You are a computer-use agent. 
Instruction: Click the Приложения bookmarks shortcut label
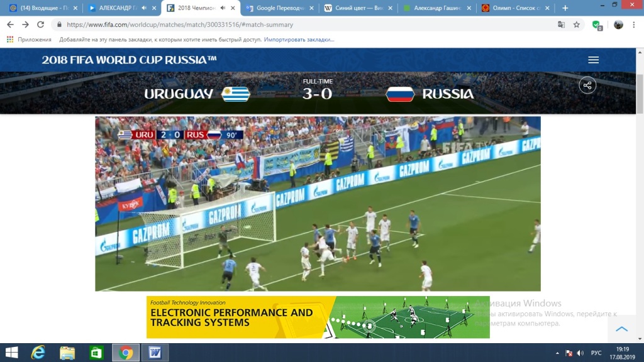(x=35, y=40)
